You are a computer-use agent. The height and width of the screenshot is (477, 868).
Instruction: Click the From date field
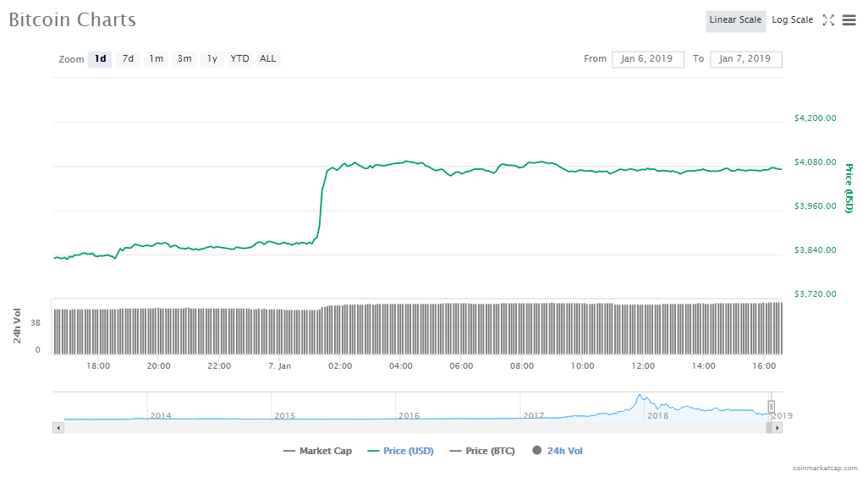[647, 59]
